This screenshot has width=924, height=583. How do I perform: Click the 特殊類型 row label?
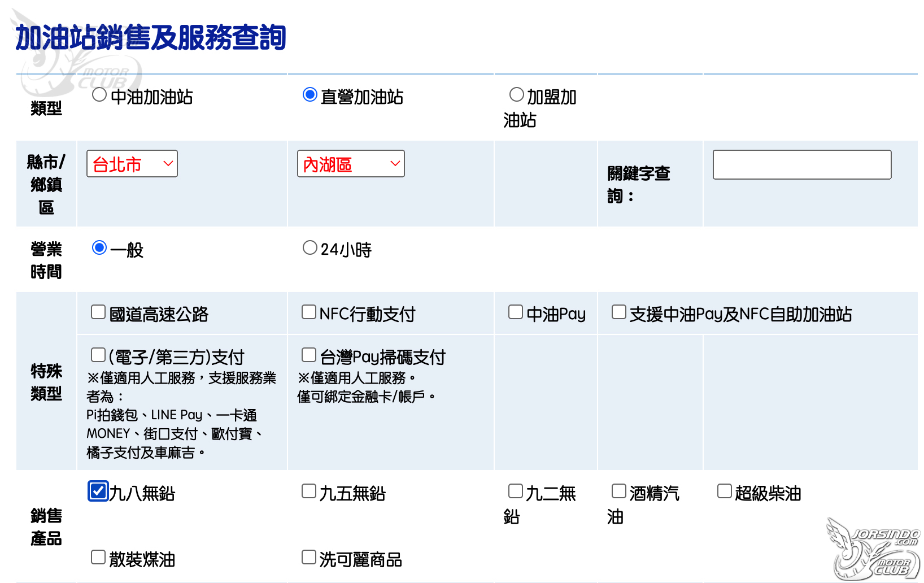pos(46,382)
